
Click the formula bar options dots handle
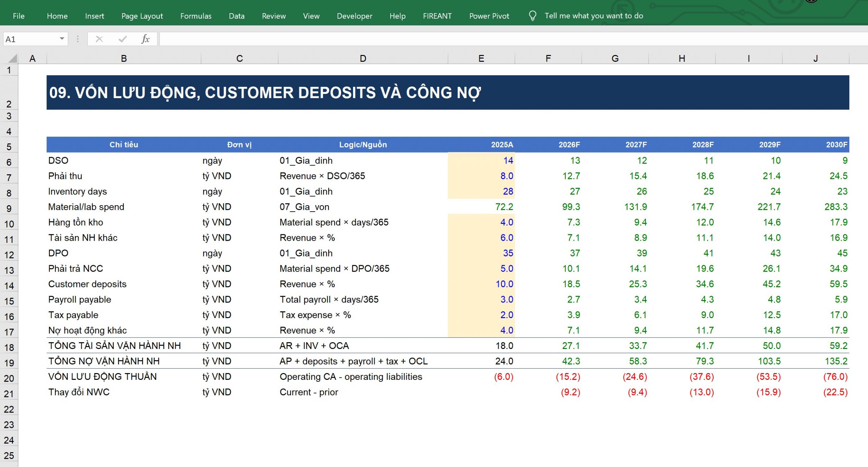click(x=78, y=39)
